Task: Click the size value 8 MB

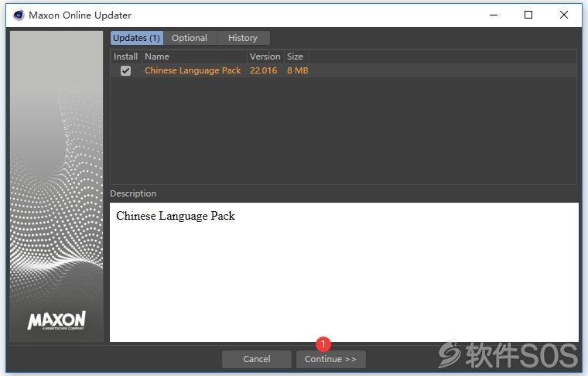Action: tap(298, 70)
